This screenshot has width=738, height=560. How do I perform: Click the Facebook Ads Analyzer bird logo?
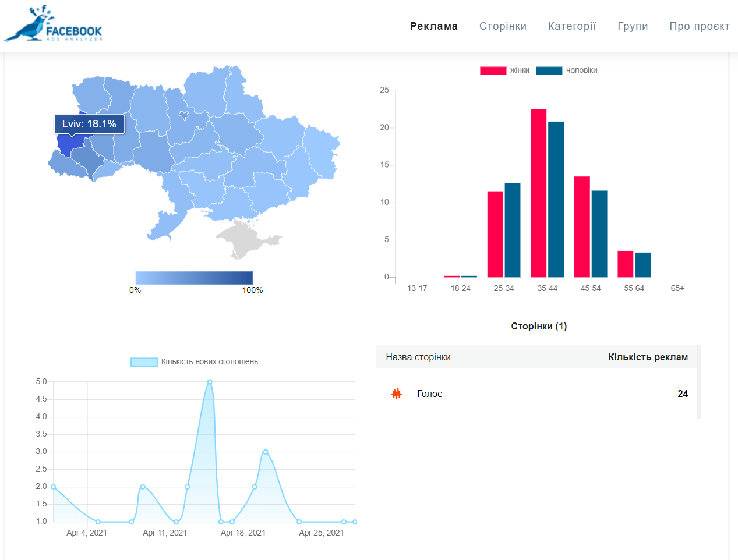point(52,26)
